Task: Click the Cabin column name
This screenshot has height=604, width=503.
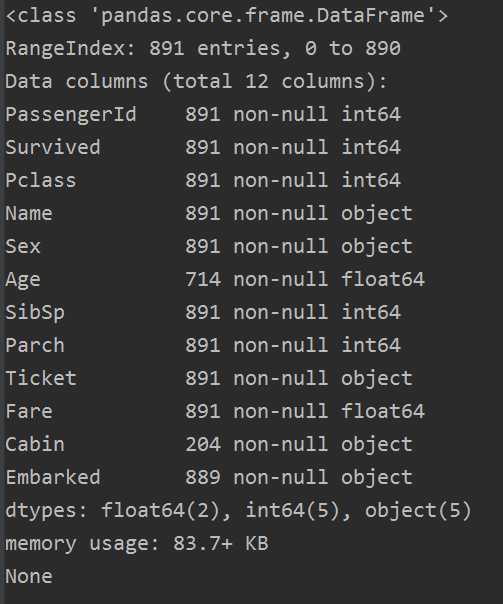Action: [x=35, y=444]
